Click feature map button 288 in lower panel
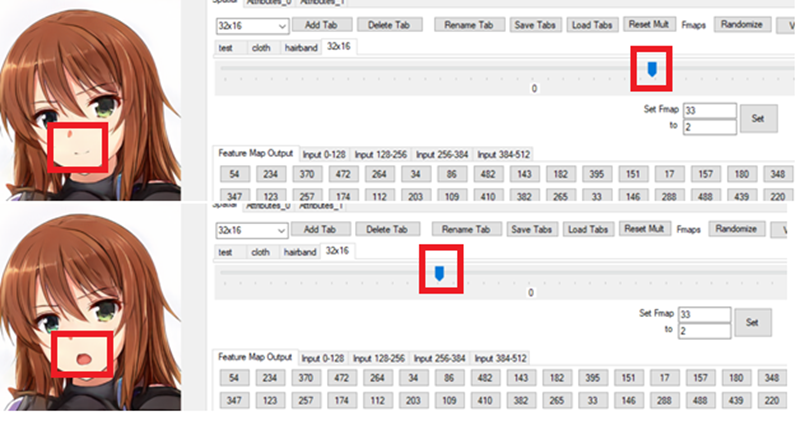 click(x=665, y=401)
